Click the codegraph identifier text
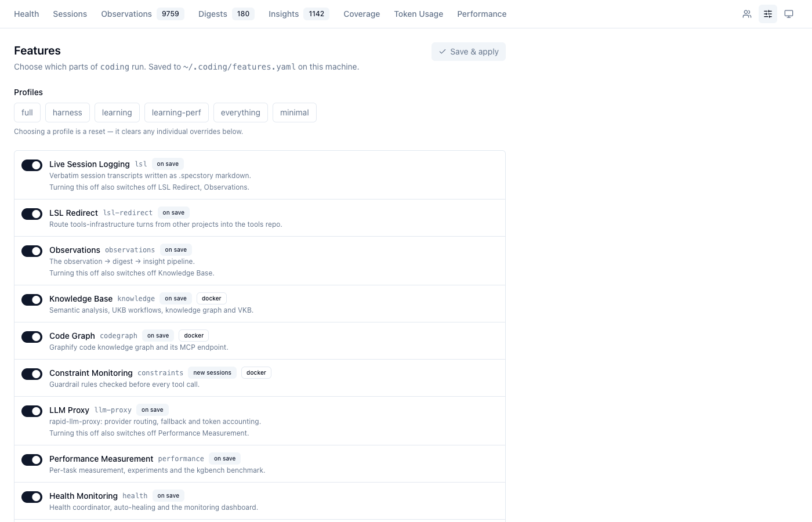 118,336
